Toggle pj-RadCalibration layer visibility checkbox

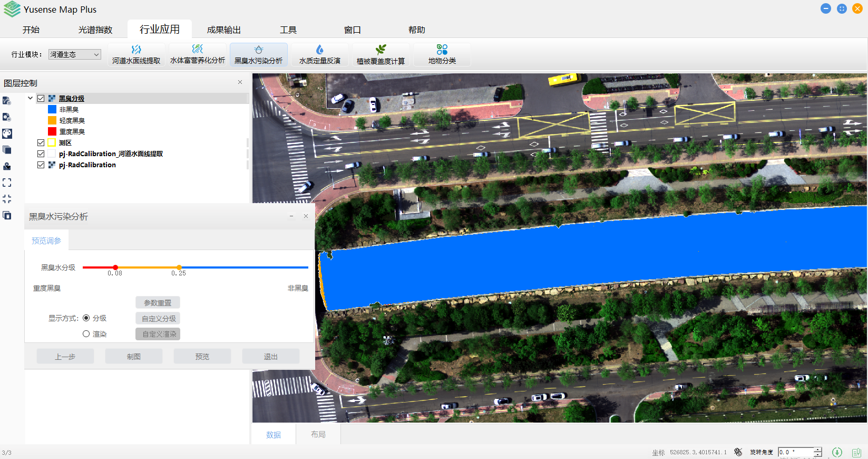point(41,165)
